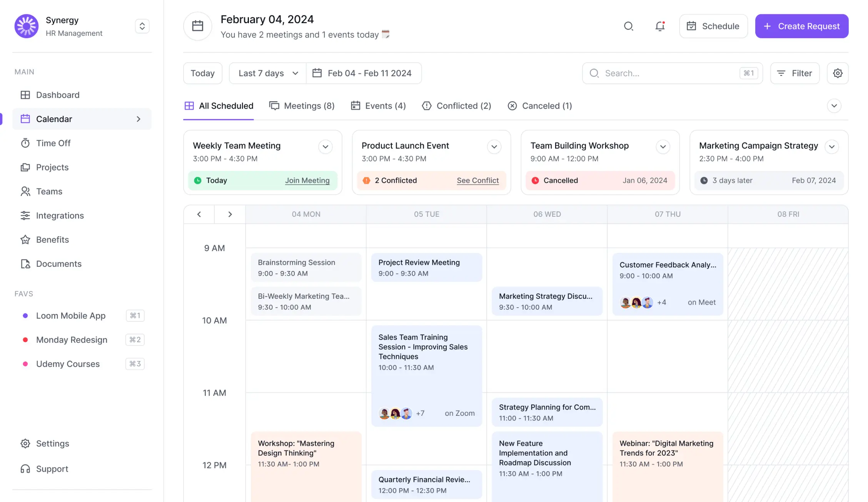Go to previous week arrow
Image resolution: width=868 pixels, height=502 pixels.
click(199, 214)
